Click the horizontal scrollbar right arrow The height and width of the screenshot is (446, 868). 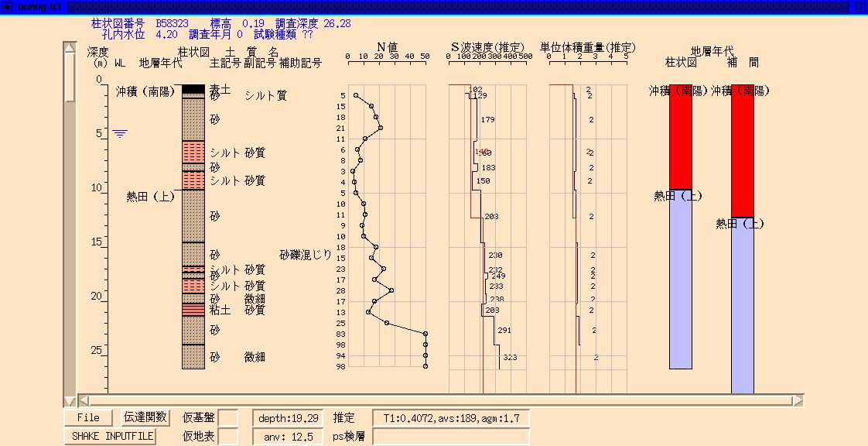[x=798, y=400]
